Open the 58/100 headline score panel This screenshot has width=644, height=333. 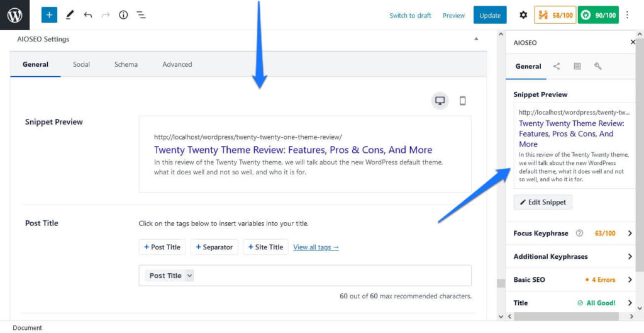point(555,15)
